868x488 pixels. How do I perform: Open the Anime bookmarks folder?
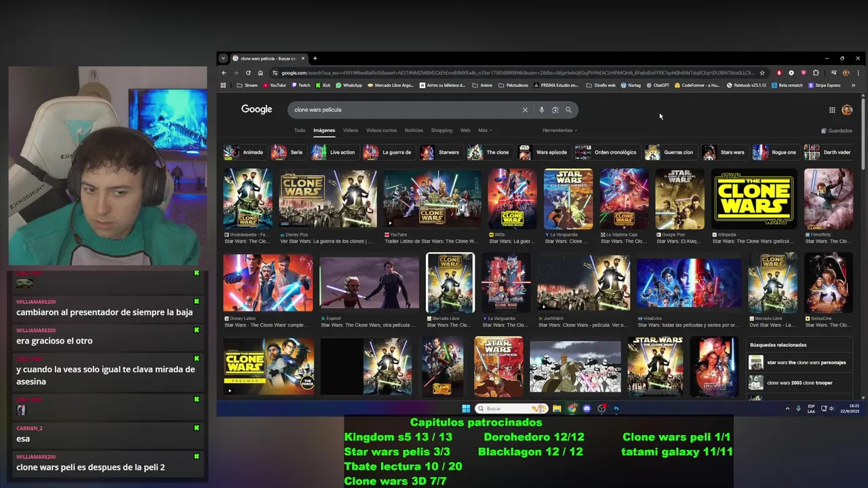click(x=482, y=85)
